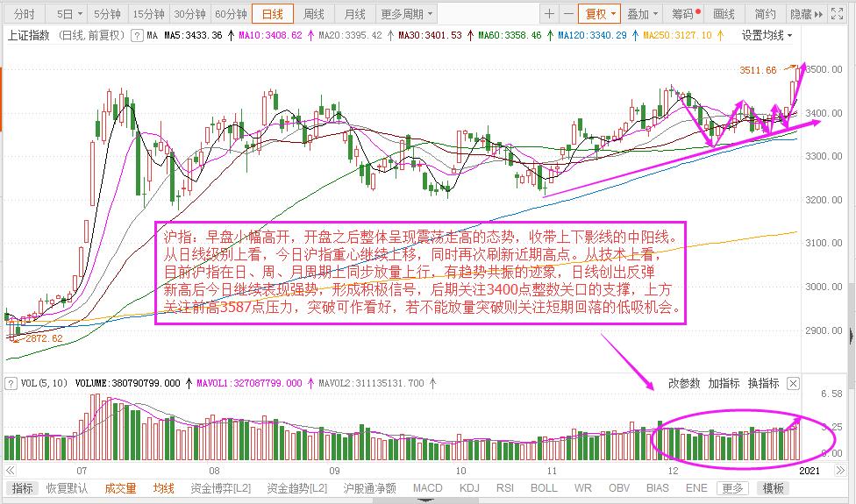Click MA60:3358.46 value label
This screenshot has width=856, height=504.
pos(510,35)
